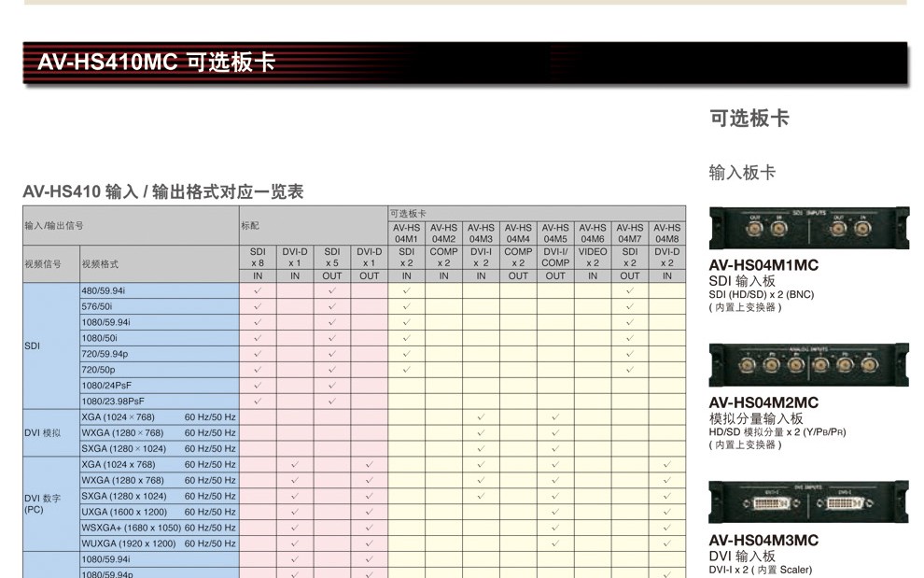Click the 'AV-HS04M2MC' product name

pos(763,402)
